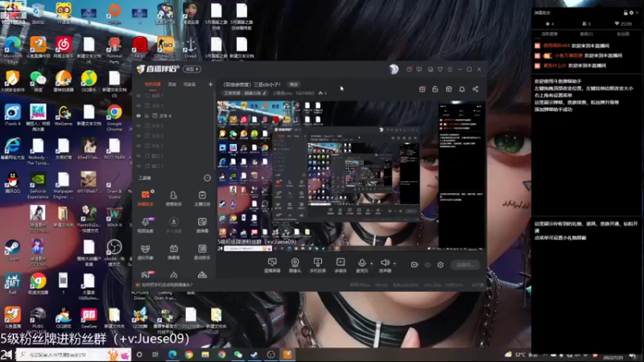Image resolution: width=644 pixels, height=362 pixels.
Task: Click the start streaming button
Action: (465, 265)
